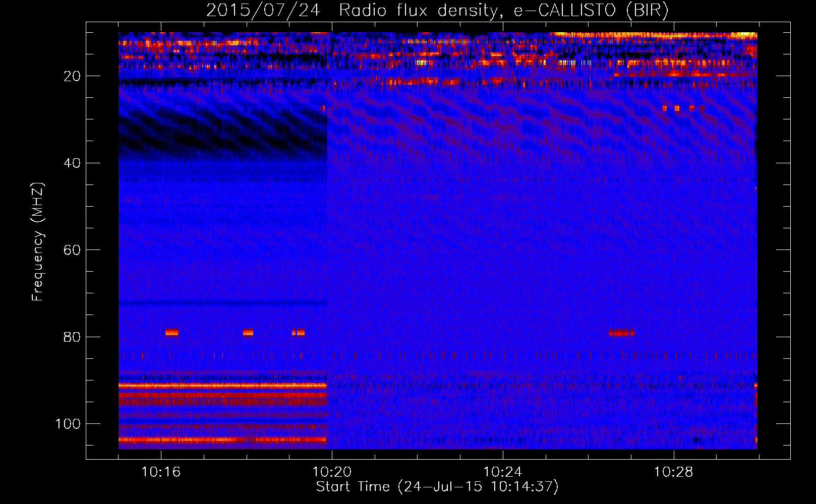The image size is (816, 504).
Task: Click the "10:24" time tick label
Action: (x=503, y=472)
